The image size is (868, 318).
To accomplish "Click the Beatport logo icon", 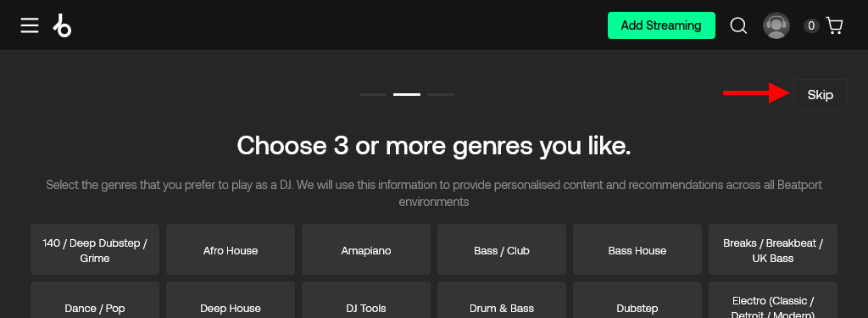I will tap(63, 25).
